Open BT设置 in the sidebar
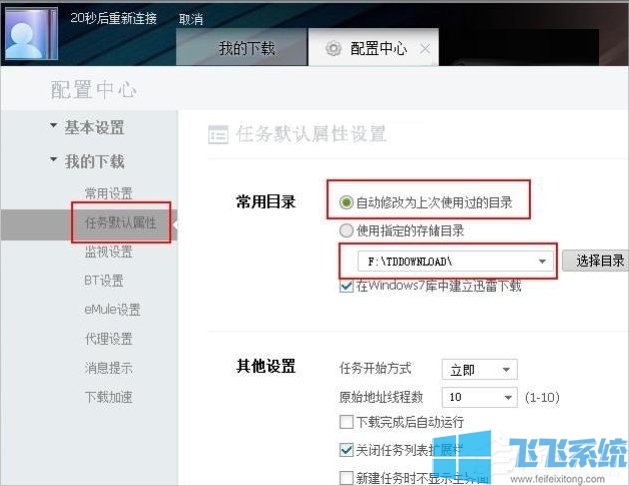The width and height of the screenshot is (629, 486). 104,281
